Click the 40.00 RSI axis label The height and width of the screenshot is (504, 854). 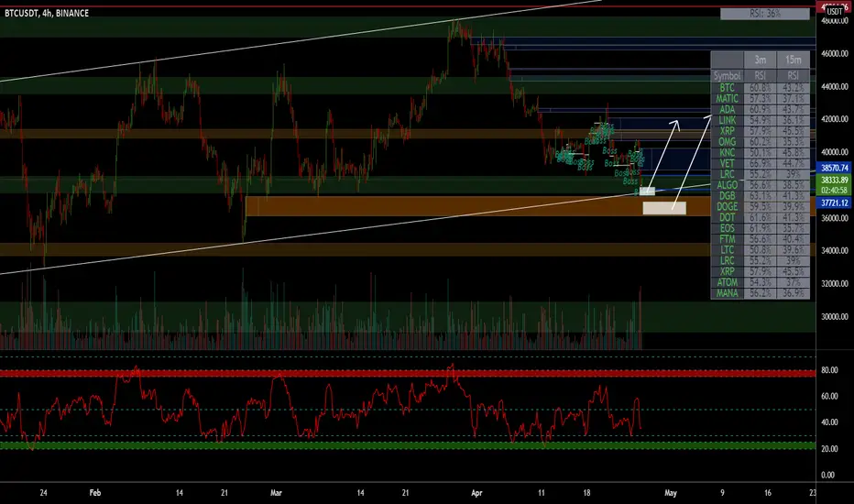pos(829,422)
